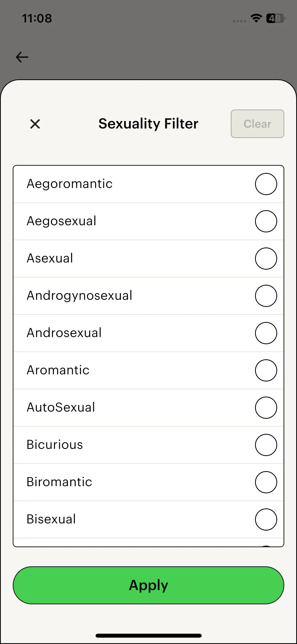Image resolution: width=297 pixels, height=644 pixels.
Task: Tap the home indicator bar
Action: coord(148,636)
